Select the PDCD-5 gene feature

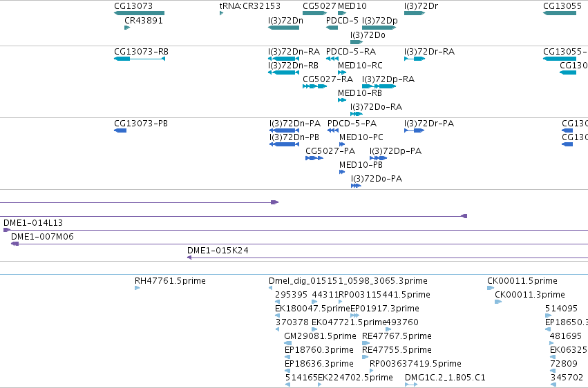pyautogui.click(x=332, y=28)
